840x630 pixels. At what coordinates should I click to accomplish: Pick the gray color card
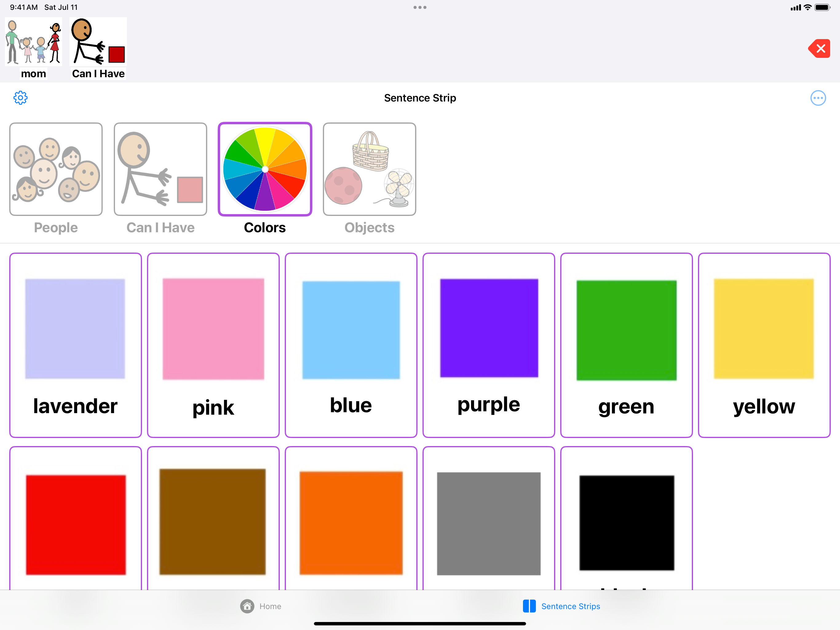(489, 519)
